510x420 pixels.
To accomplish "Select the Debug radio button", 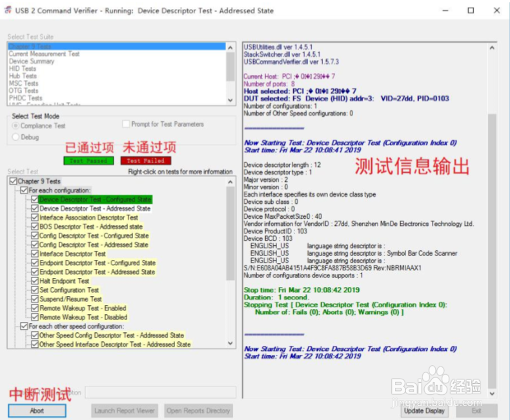I will click(15, 137).
